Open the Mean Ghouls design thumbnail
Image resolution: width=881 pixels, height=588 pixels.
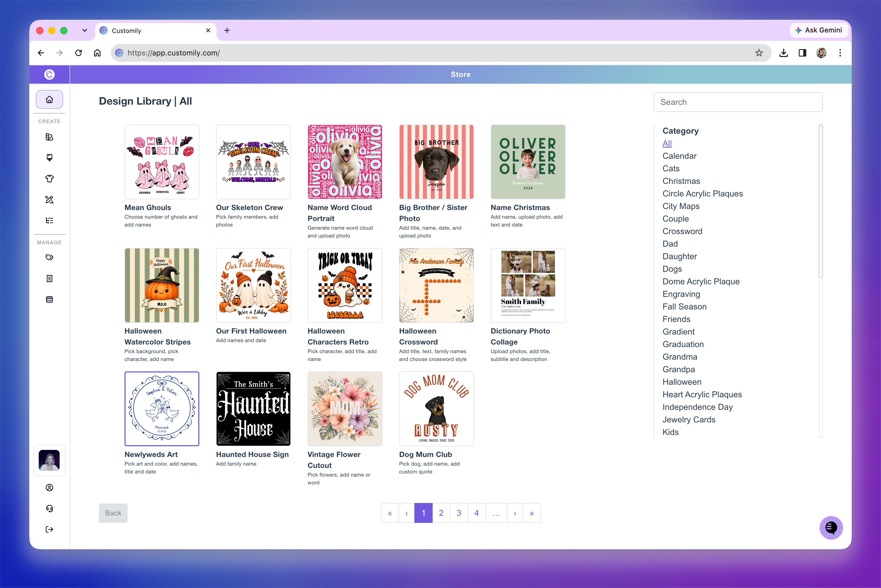click(x=162, y=162)
